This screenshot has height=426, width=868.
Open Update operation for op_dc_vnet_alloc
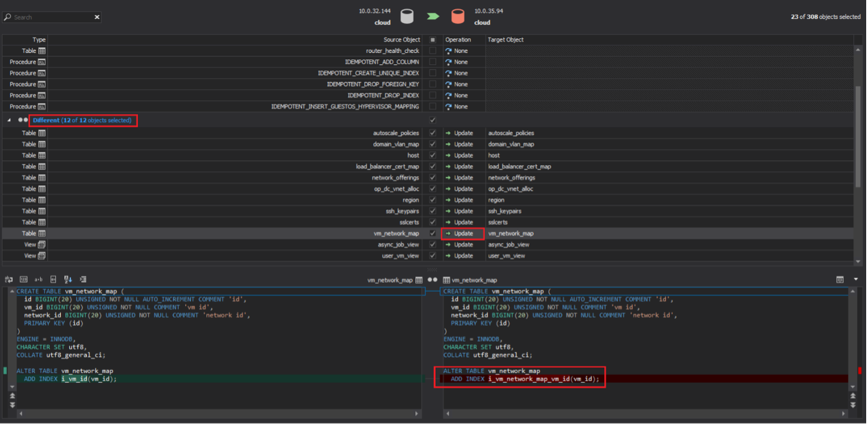click(x=464, y=189)
